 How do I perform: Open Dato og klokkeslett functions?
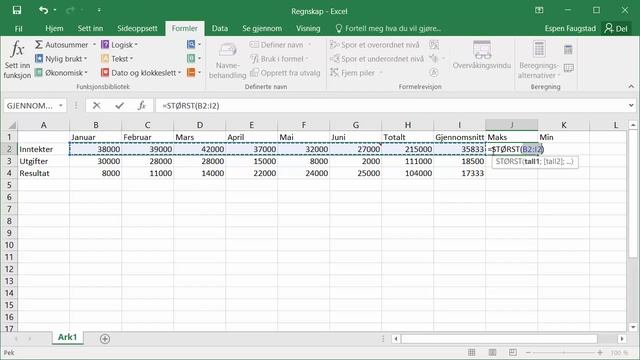[141, 73]
